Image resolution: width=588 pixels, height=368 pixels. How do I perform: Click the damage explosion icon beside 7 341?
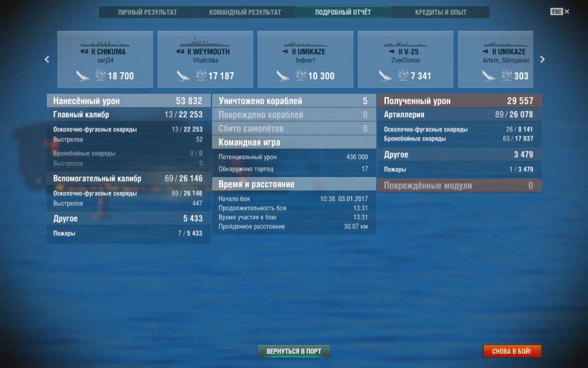point(403,76)
